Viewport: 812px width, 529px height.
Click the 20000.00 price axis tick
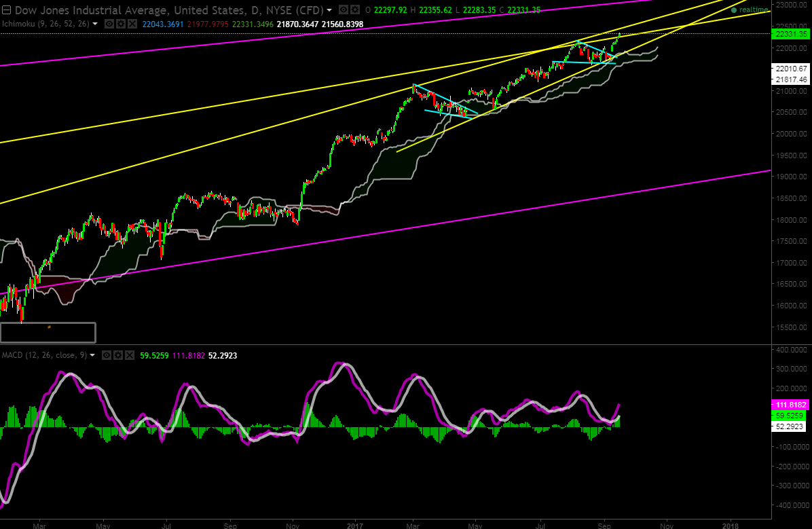[x=792, y=134]
